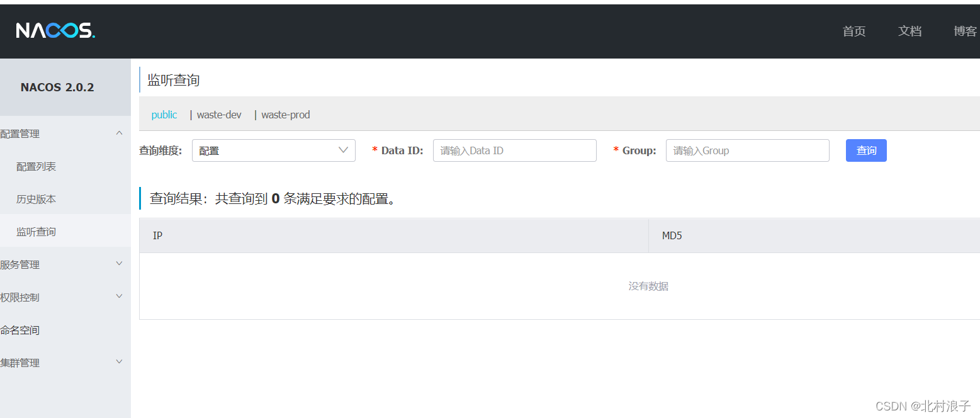
Task: Click the MD5 column header
Action: coord(814,236)
